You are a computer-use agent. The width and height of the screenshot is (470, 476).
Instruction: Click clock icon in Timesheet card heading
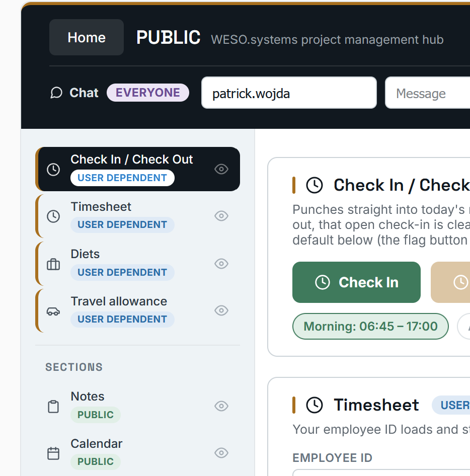coord(314,405)
